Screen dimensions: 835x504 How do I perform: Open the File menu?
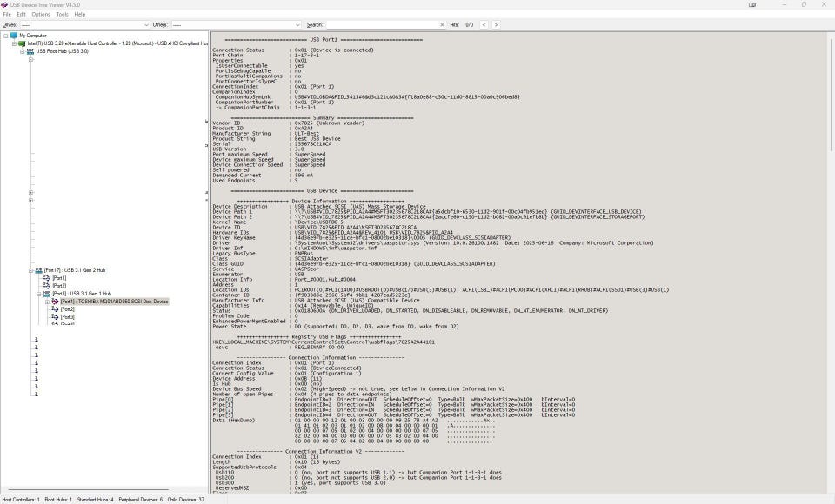click(x=8, y=15)
